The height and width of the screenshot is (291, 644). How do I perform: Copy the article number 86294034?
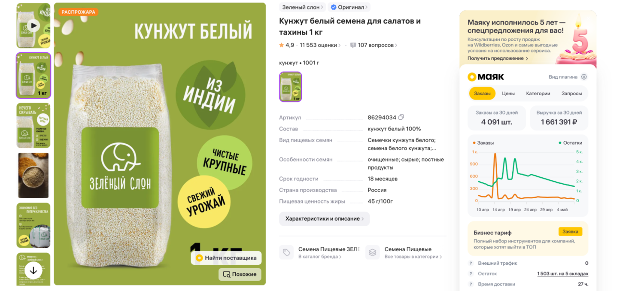pos(401,117)
